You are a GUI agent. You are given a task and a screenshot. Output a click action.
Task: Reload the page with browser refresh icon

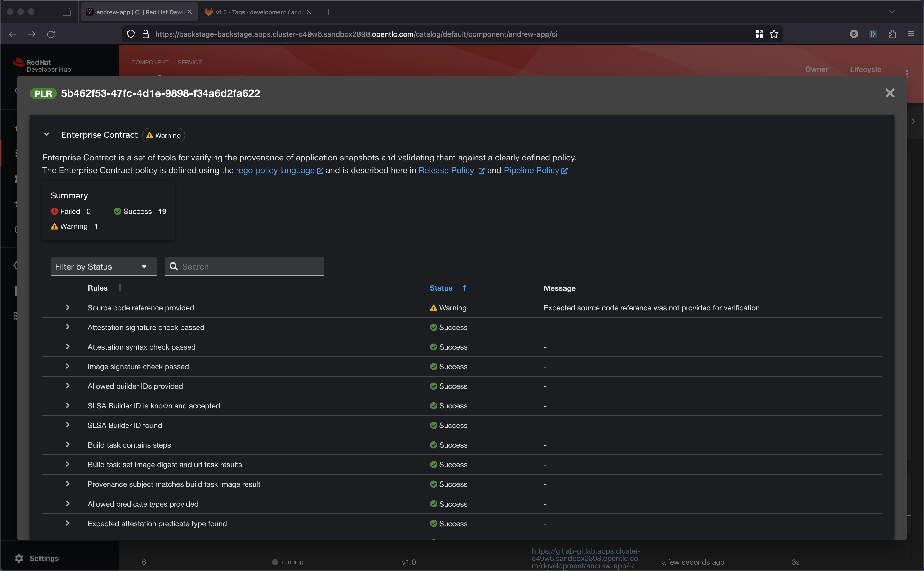51,34
